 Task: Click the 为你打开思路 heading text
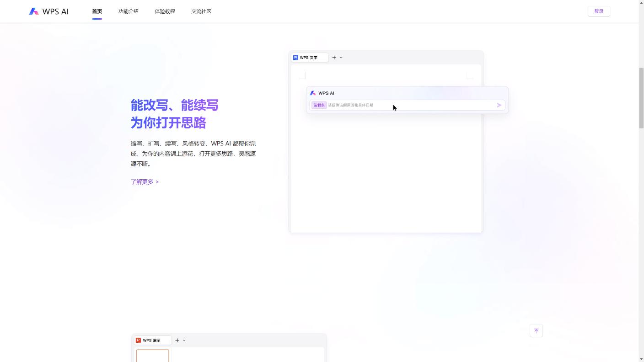point(168,123)
